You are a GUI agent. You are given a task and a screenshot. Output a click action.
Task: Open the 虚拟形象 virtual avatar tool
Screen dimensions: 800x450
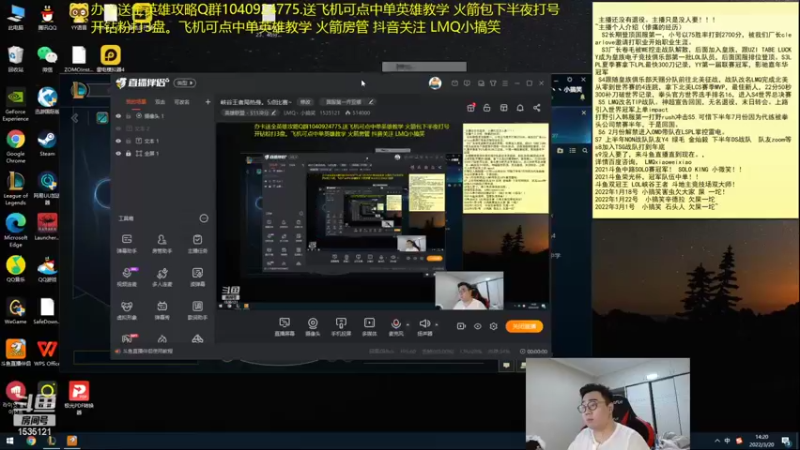coord(127,310)
